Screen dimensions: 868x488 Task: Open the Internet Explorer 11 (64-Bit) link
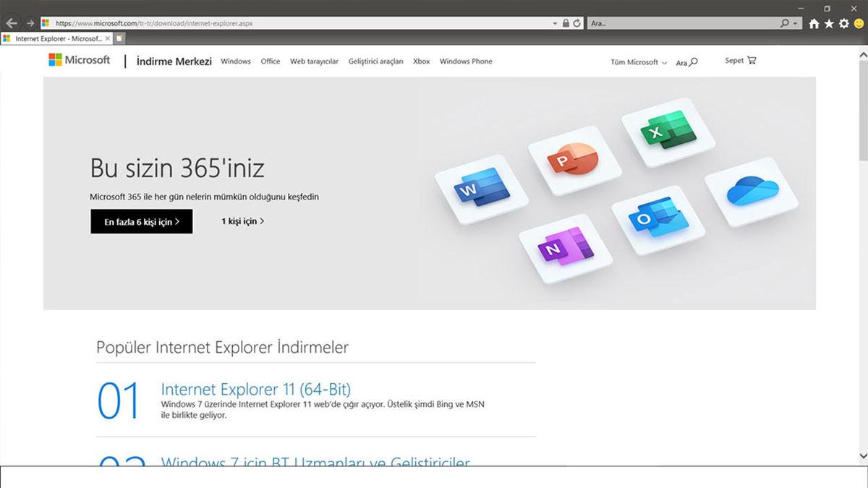(x=256, y=389)
